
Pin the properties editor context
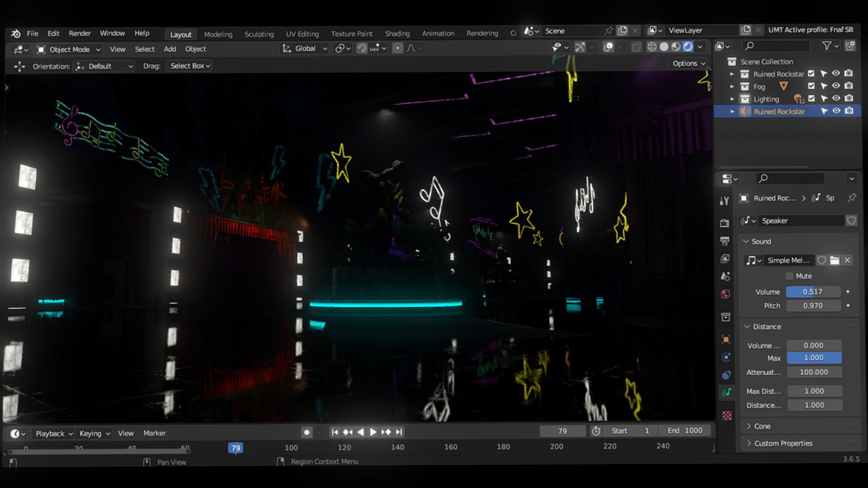852,197
